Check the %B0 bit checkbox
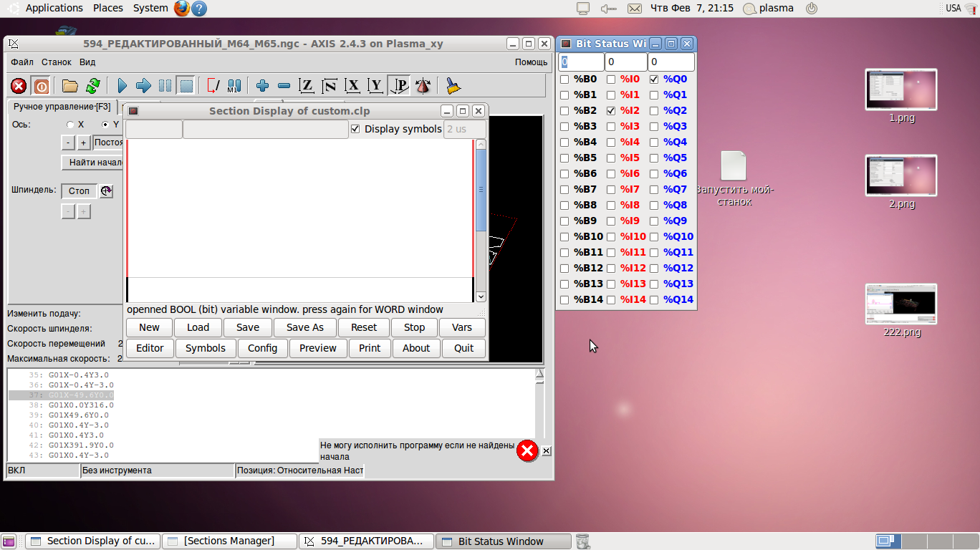 (x=565, y=79)
